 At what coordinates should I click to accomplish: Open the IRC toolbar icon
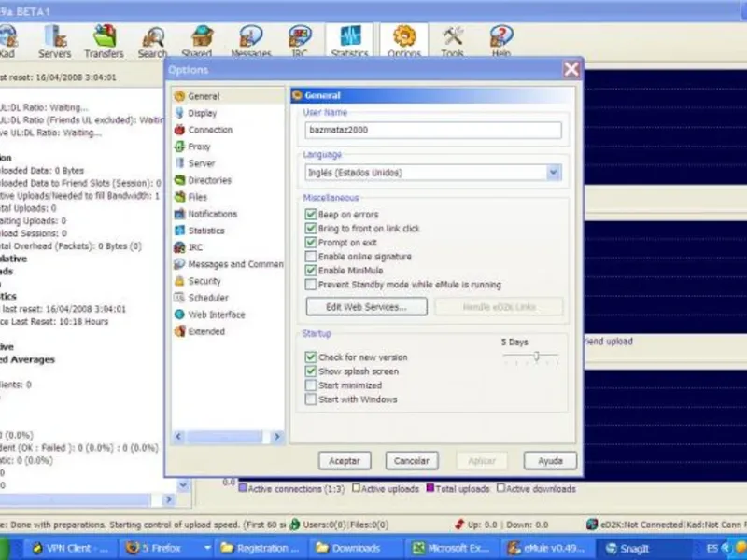point(300,41)
